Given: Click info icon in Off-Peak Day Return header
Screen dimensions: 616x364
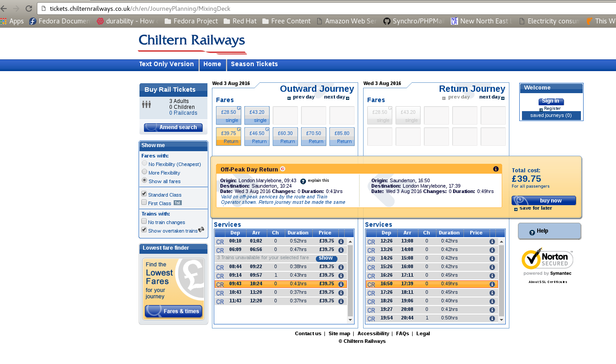Looking at the screenshot, I should point(495,169).
